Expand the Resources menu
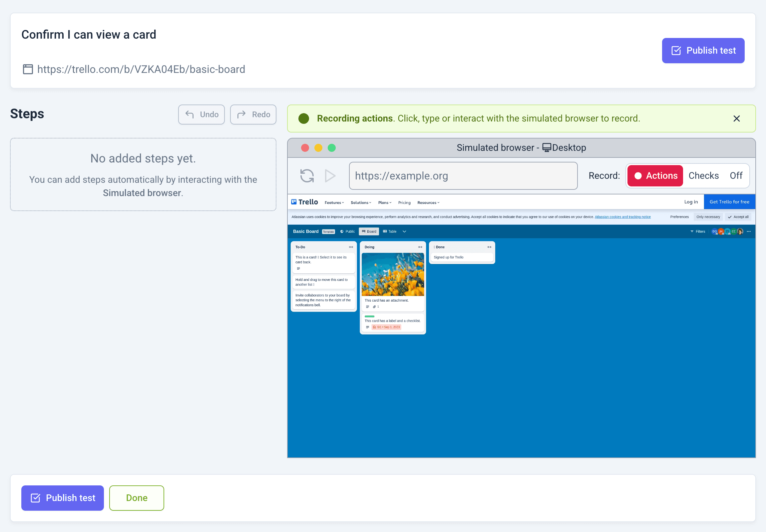The width and height of the screenshot is (766, 532). click(428, 202)
